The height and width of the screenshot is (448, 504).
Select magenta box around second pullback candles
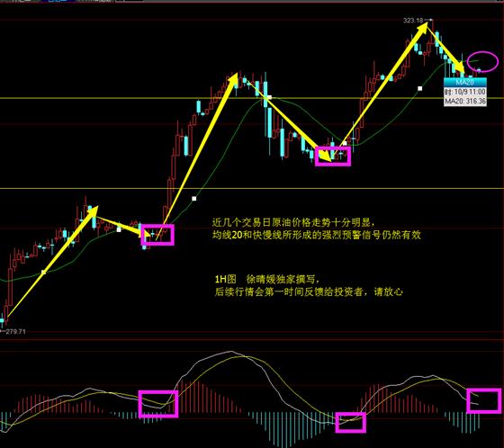pos(333,157)
